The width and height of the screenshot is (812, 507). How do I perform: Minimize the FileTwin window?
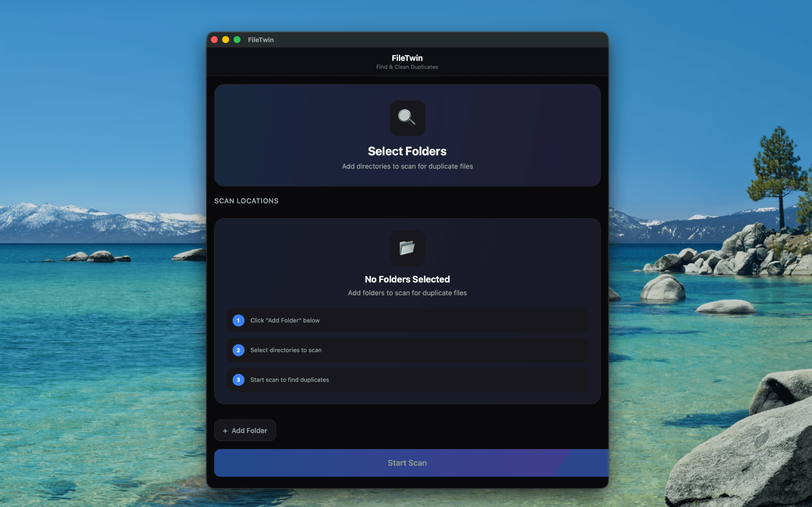226,39
